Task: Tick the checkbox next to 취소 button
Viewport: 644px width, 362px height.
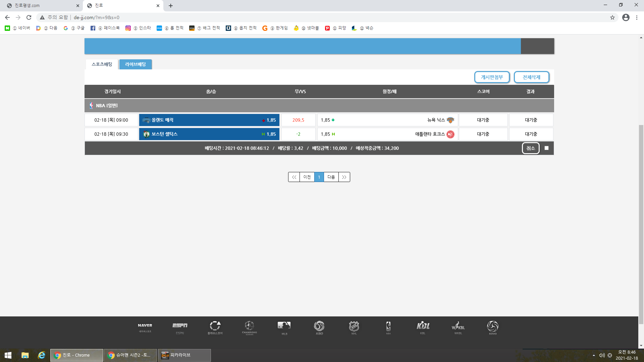Action: click(546, 148)
